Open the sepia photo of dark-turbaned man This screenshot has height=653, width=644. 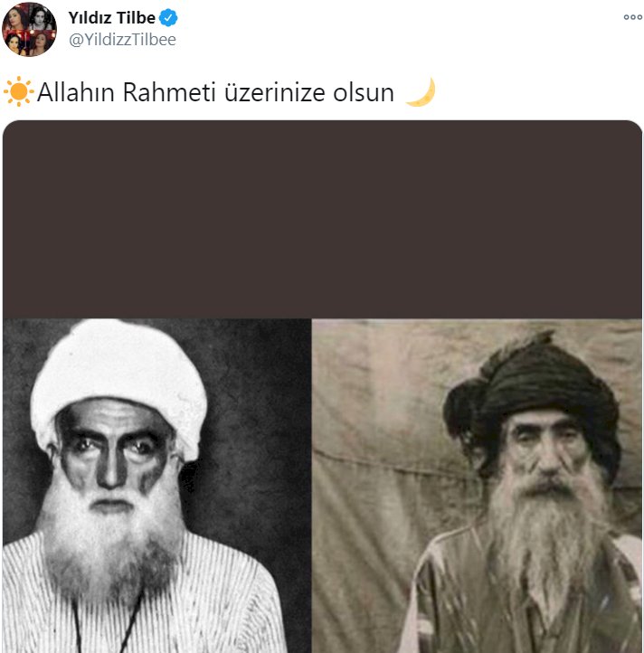[477, 486]
